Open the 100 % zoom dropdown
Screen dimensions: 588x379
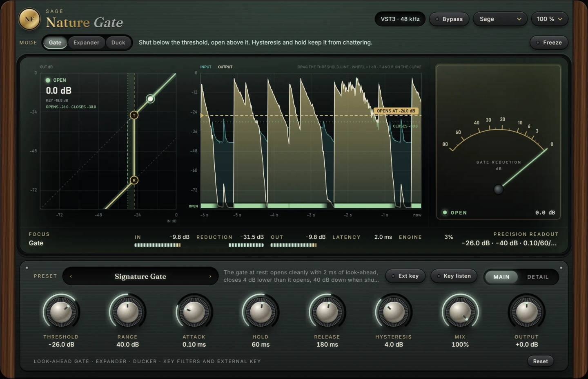pyautogui.click(x=550, y=19)
